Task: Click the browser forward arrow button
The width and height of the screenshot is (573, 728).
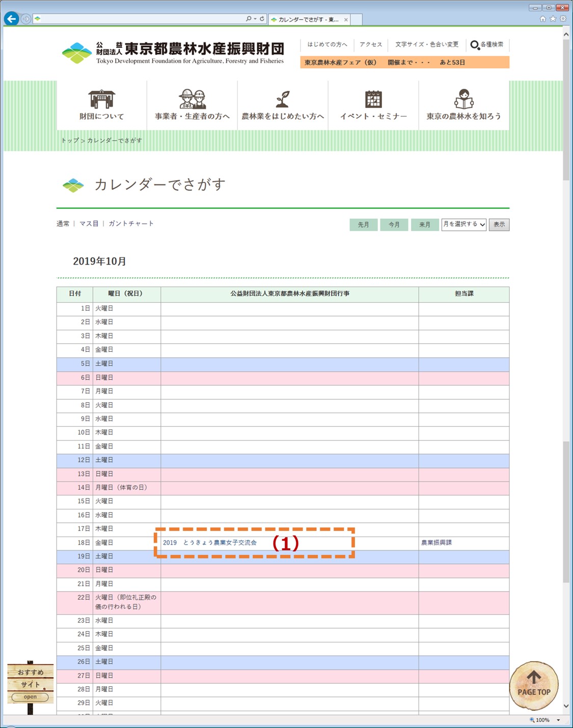Action: pos(25,19)
